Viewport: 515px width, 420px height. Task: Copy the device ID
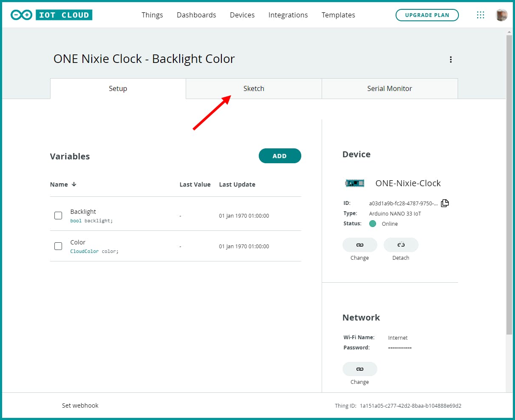pos(445,203)
